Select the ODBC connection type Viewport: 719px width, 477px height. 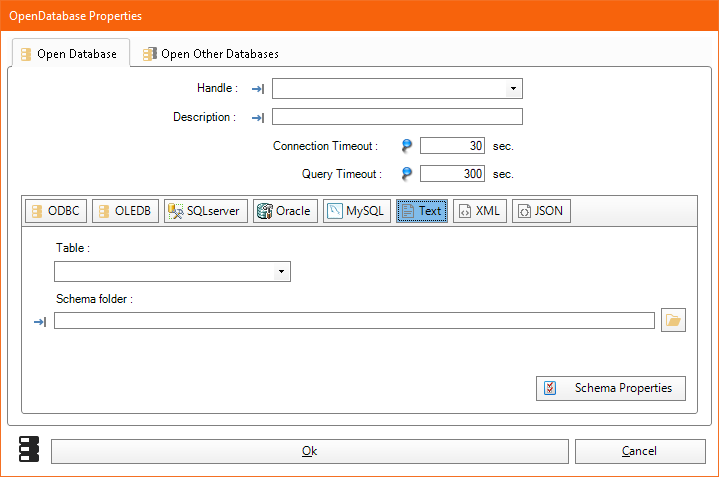pyautogui.click(x=56, y=211)
